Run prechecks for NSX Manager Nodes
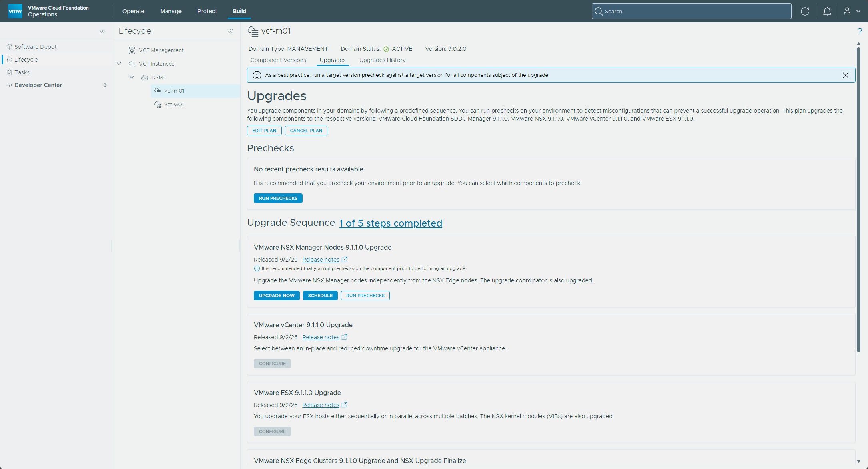The height and width of the screenshot is (469, 868). click(x=365, y=296)
